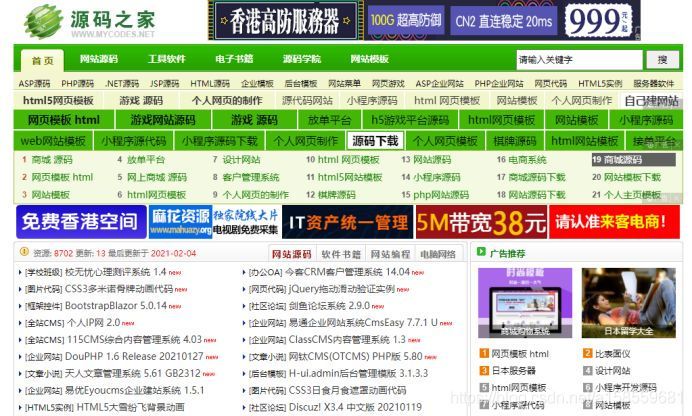Switch to the 软件书籍 content tab
This screenshot has width=692, height=416.
[341, 254]
